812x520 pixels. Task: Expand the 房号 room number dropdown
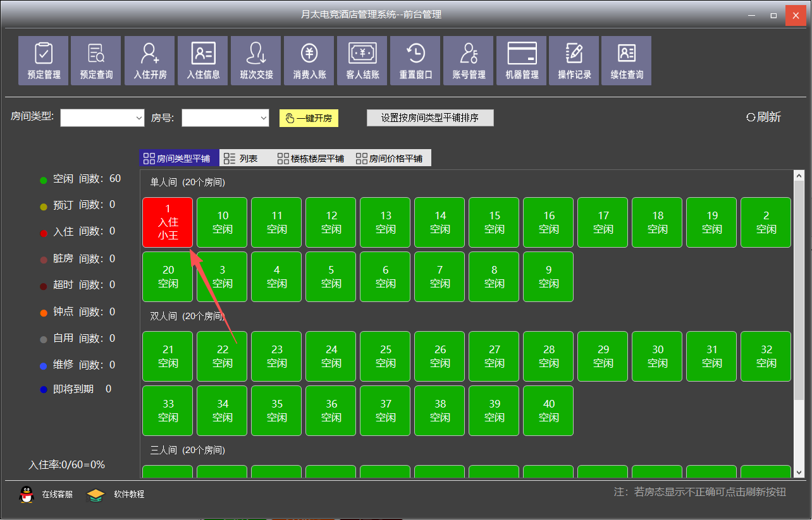click(264, 118)
